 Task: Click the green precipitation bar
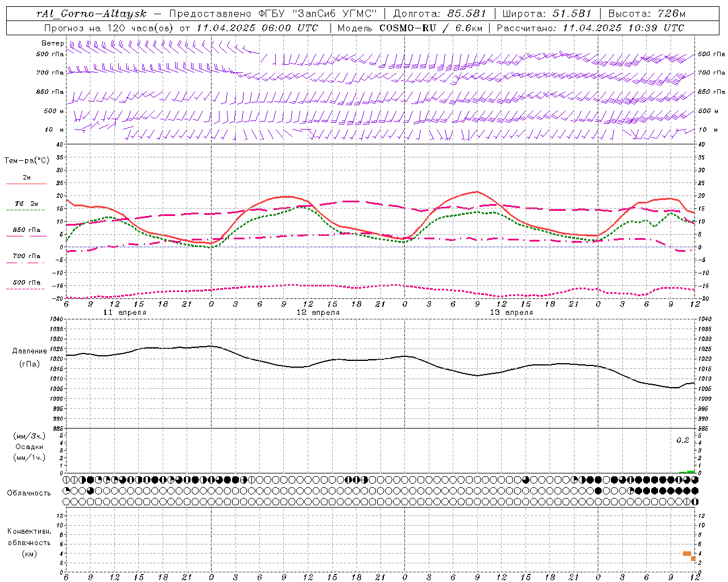coord(687,472)
